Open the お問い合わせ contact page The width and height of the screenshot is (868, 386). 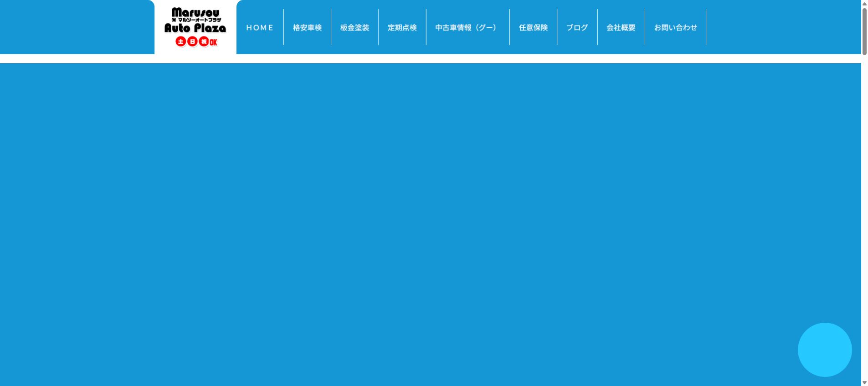click(676, 27)
